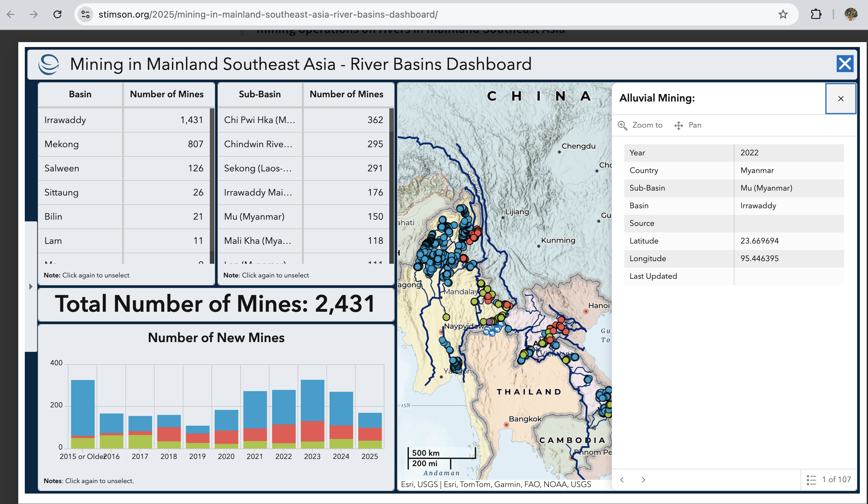Click the basin table scrollbar
868x504 pixels.
coord(212,186)
